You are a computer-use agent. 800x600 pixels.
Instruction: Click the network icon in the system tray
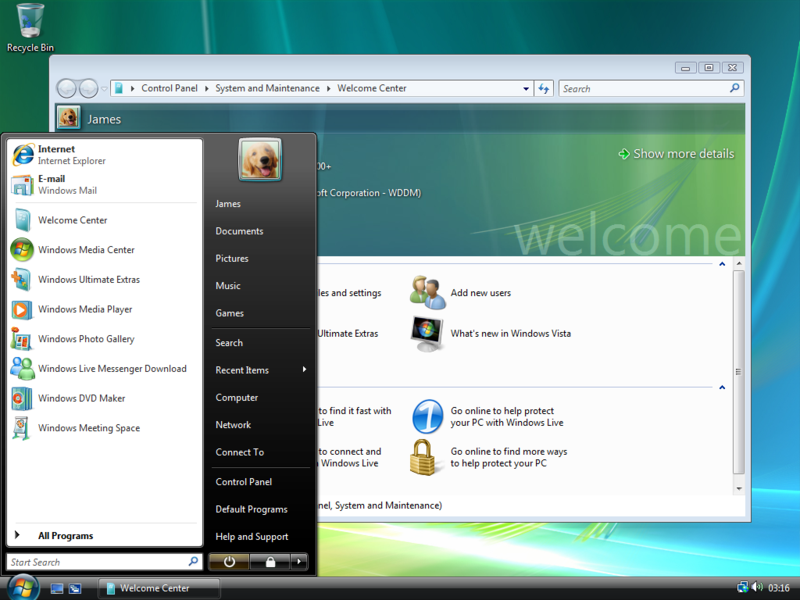pyautogui.click(x=743, y=587)
